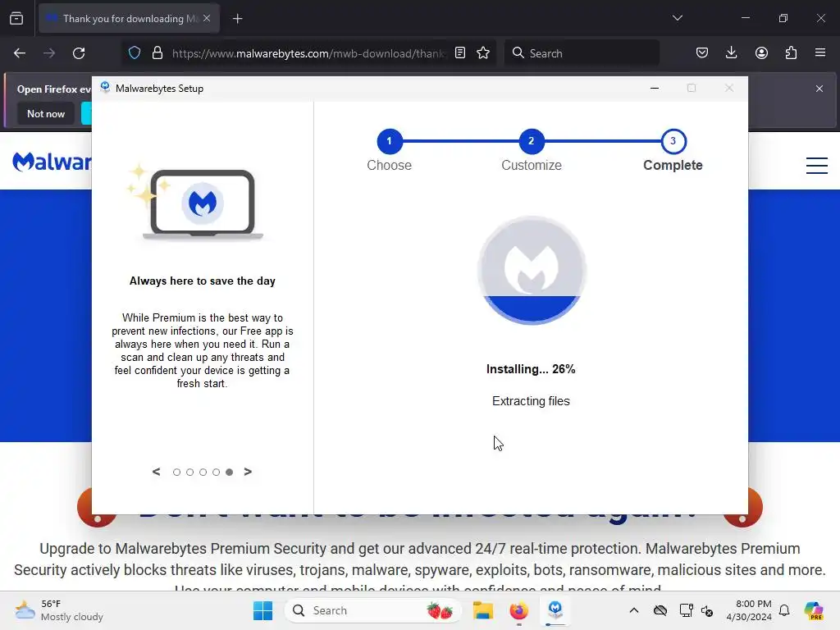Click the padlock site info icon

coord(157,52)
